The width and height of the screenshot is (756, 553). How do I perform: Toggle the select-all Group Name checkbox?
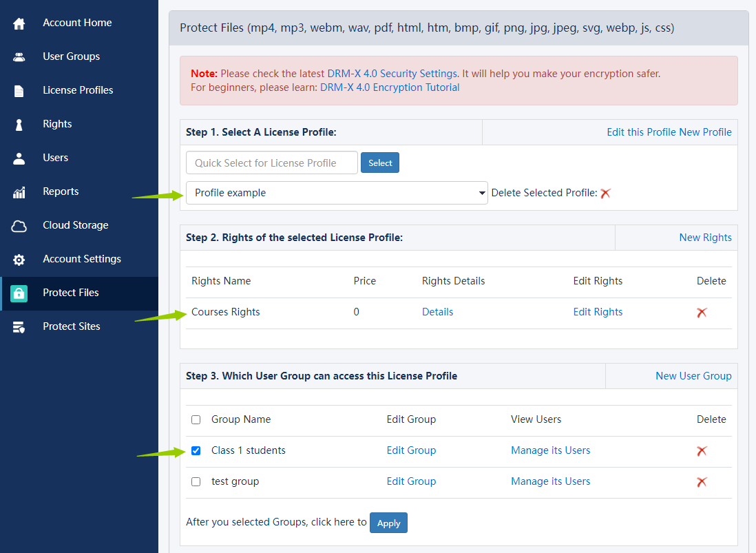[x=196, y=420]
